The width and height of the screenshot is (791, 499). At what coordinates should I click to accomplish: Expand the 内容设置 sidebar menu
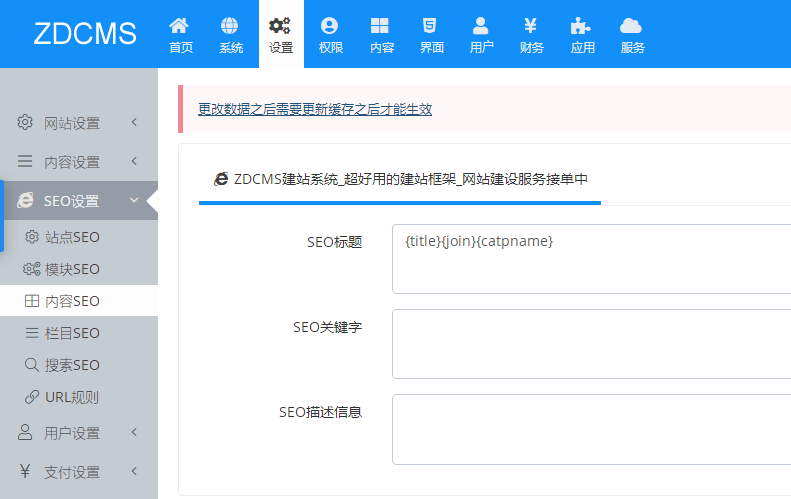coord(78,162)
